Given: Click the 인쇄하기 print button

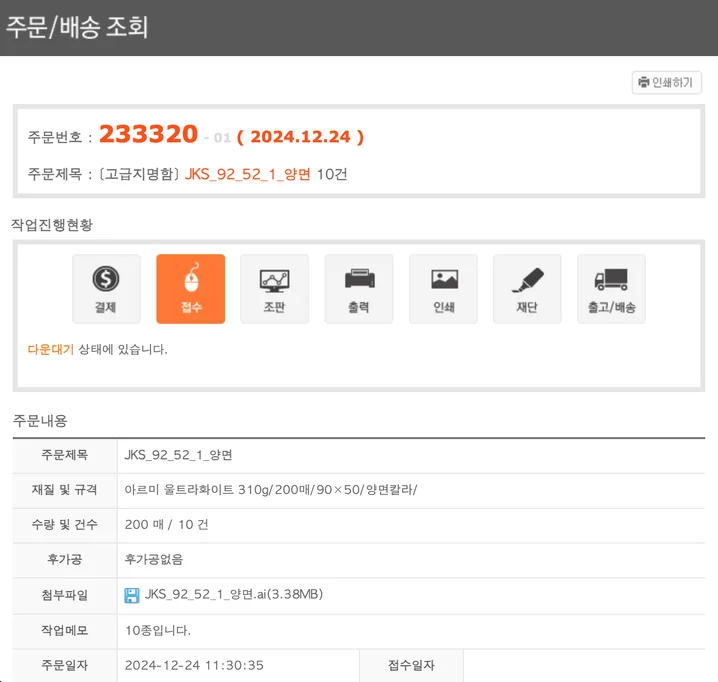Looking at the screenshot, I should tap(667, 82).
